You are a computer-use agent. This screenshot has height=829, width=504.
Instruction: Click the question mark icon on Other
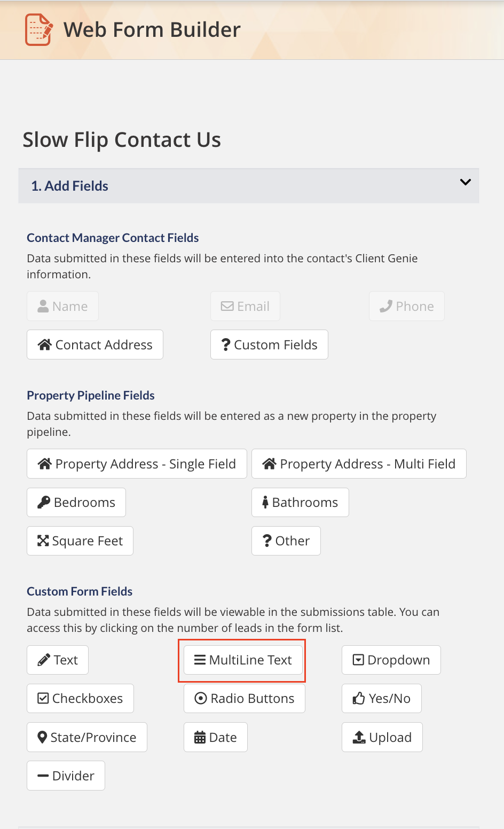tap(267, 541)
